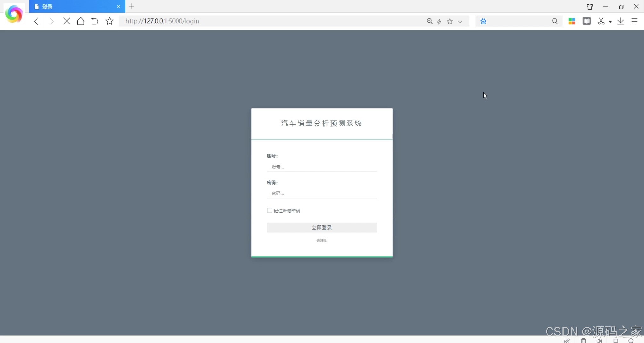The width and height of the screenshot is (644, 343).
Task: Open the app grid icon near search bar
Action: [572, 21]
